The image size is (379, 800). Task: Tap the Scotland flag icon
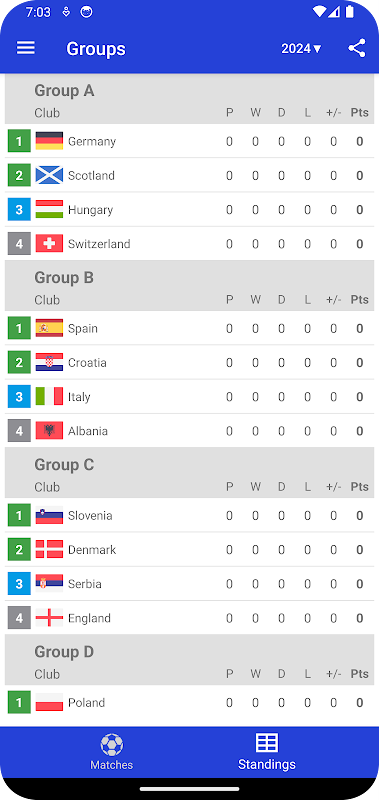[x=49, y=175]
